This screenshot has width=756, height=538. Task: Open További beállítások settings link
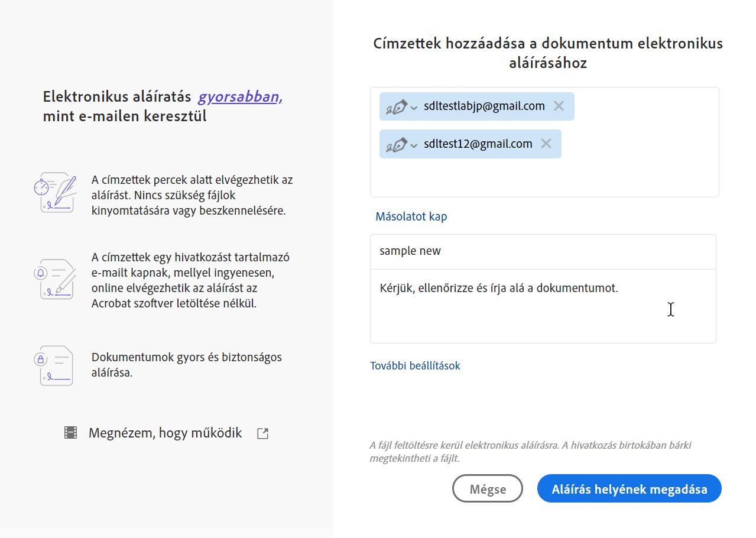(x=415, y=365)
